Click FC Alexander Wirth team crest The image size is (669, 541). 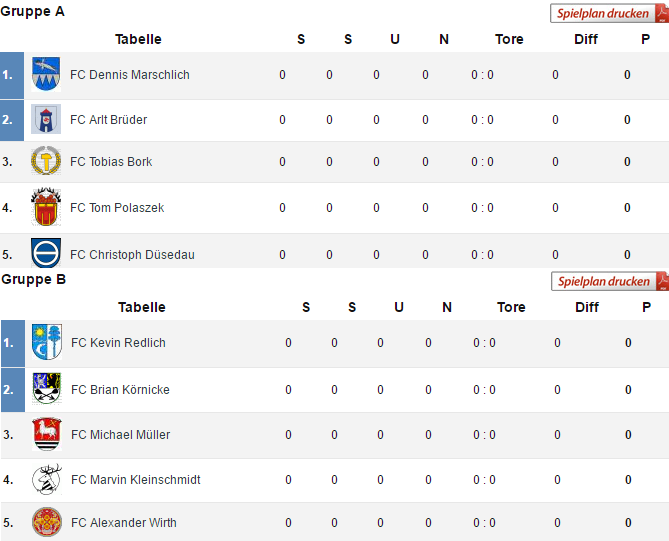(x=47, y=523)
